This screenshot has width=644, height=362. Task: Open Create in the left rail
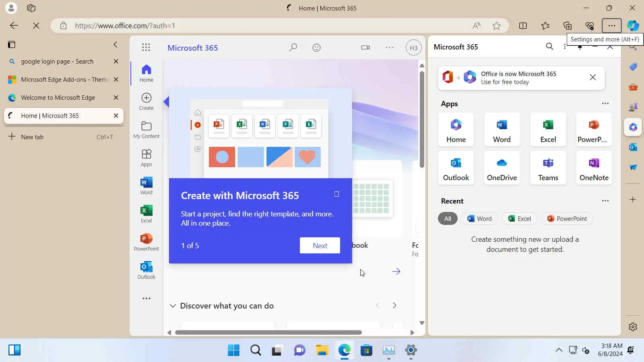click(x=147, y=101)
